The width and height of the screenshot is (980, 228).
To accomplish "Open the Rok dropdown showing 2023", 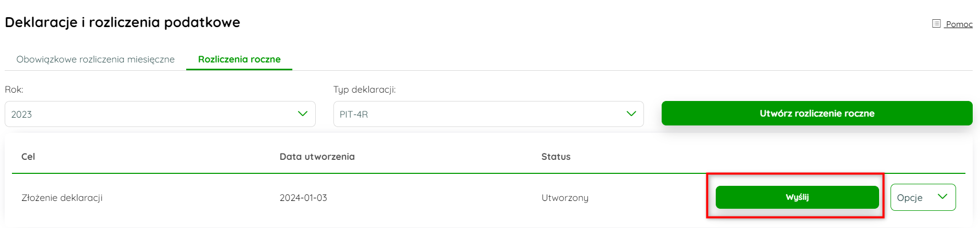I will pyautogui.click(x=160, y=114).
